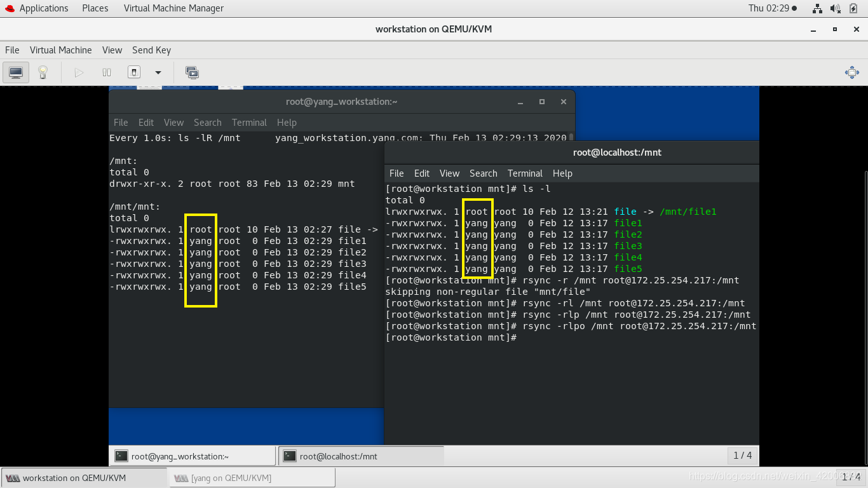Select [yang on QEMU/KVM] host taskbar button

pyautogui.click(x=252, y=478)
